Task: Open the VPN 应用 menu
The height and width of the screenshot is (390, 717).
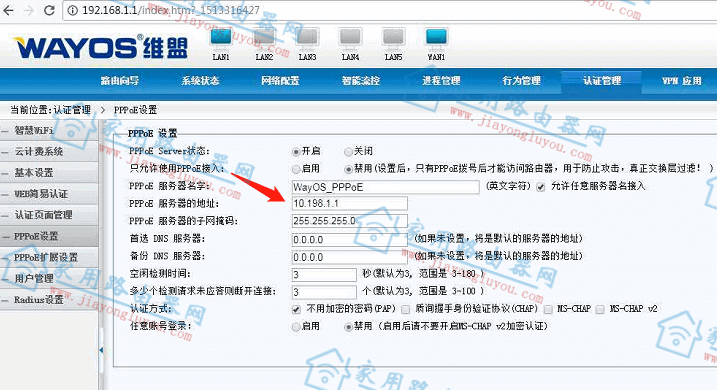Action: (x=682, y=81)
